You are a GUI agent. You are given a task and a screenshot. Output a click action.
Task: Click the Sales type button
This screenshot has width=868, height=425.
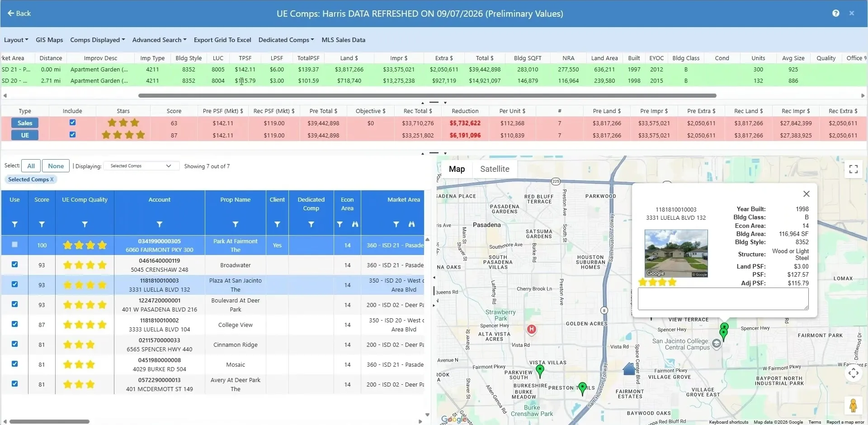click(25, 123)
